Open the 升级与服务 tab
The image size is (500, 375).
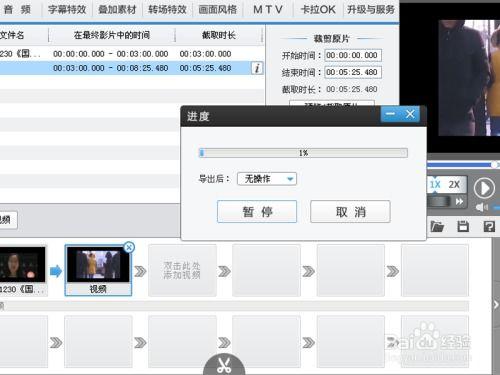tap(371, 9)
